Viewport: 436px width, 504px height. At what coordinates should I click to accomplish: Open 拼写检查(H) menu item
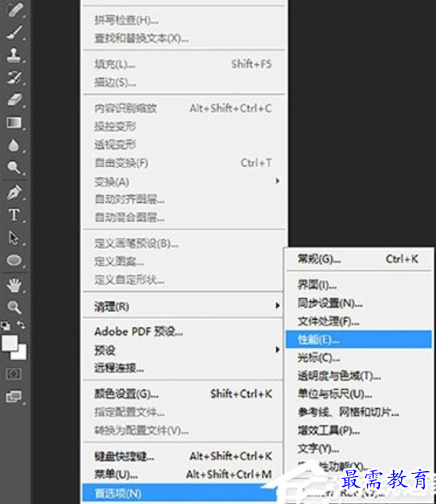tap(184, 20)
